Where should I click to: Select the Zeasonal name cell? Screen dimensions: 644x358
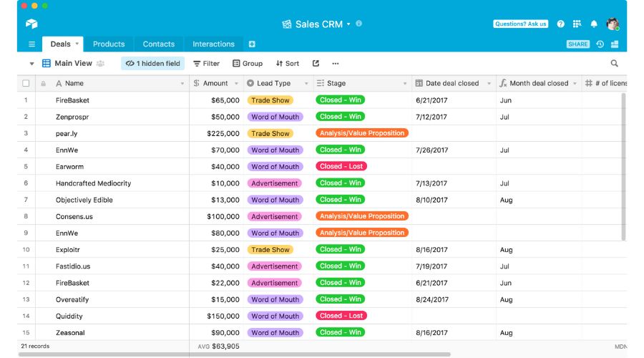tap(112, 332)
